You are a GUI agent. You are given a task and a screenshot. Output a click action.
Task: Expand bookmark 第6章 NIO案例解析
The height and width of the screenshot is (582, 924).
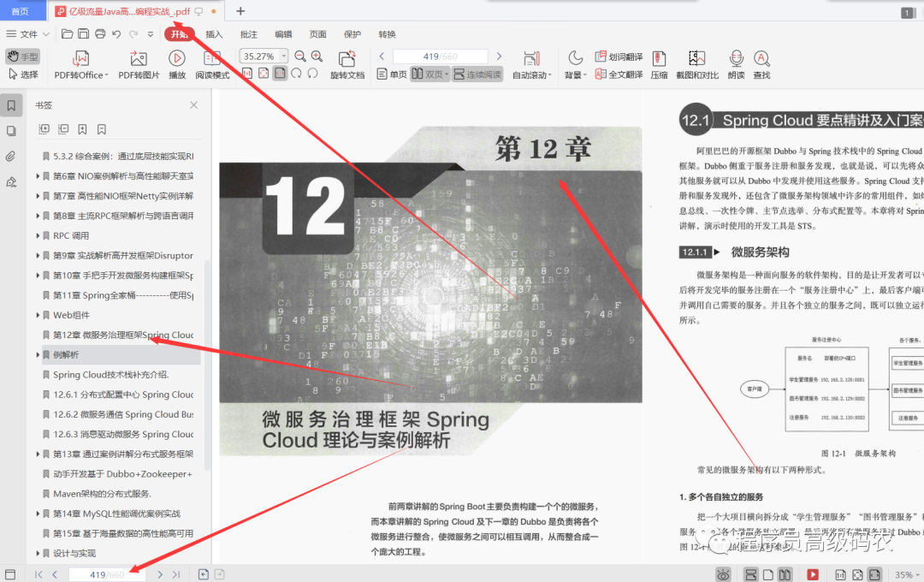(x=38, y=176)
